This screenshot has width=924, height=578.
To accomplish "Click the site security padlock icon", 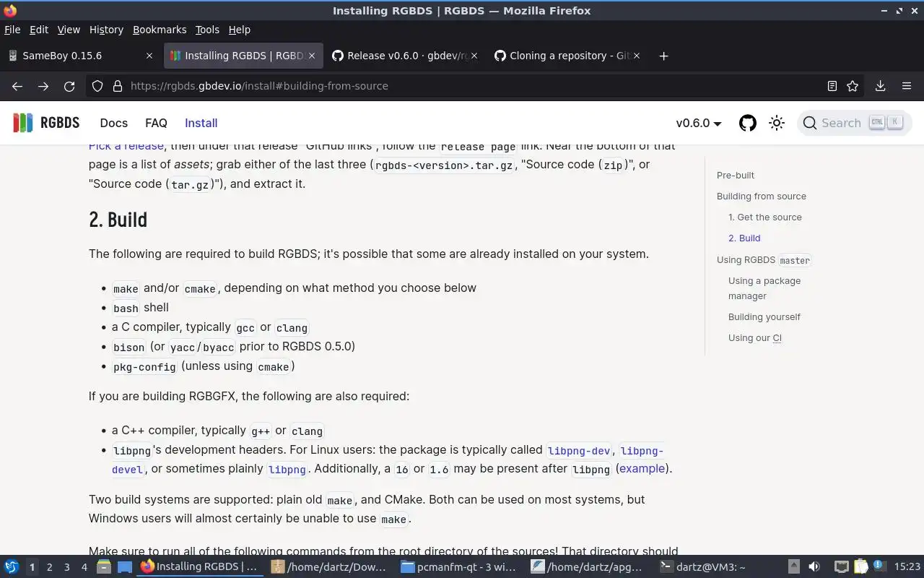I will coord(118,86).
